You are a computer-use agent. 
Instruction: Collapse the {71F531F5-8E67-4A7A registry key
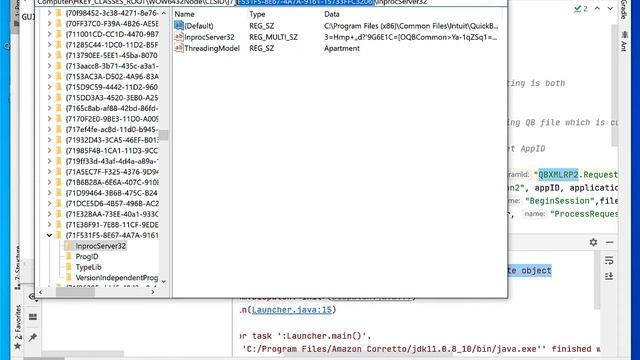49,235
